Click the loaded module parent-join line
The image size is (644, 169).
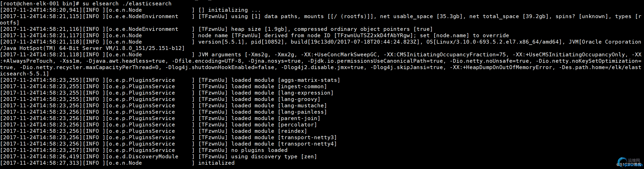(x=160, y=118)
